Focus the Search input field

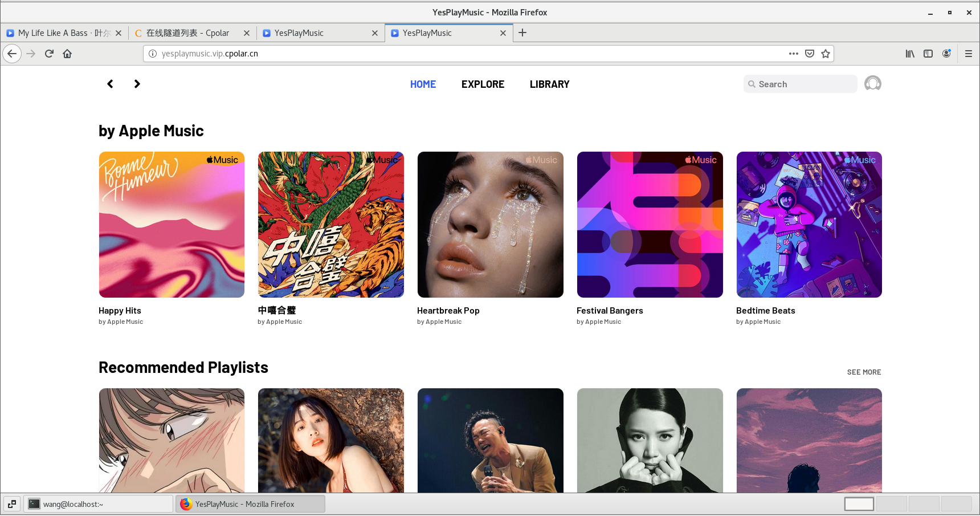pos(800,84)
